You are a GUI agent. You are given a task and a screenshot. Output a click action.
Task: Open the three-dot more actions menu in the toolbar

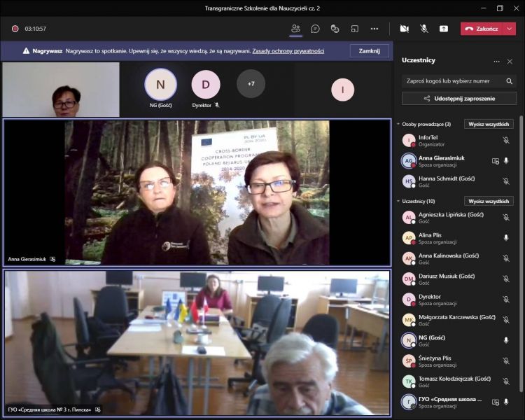pos(374,29)
